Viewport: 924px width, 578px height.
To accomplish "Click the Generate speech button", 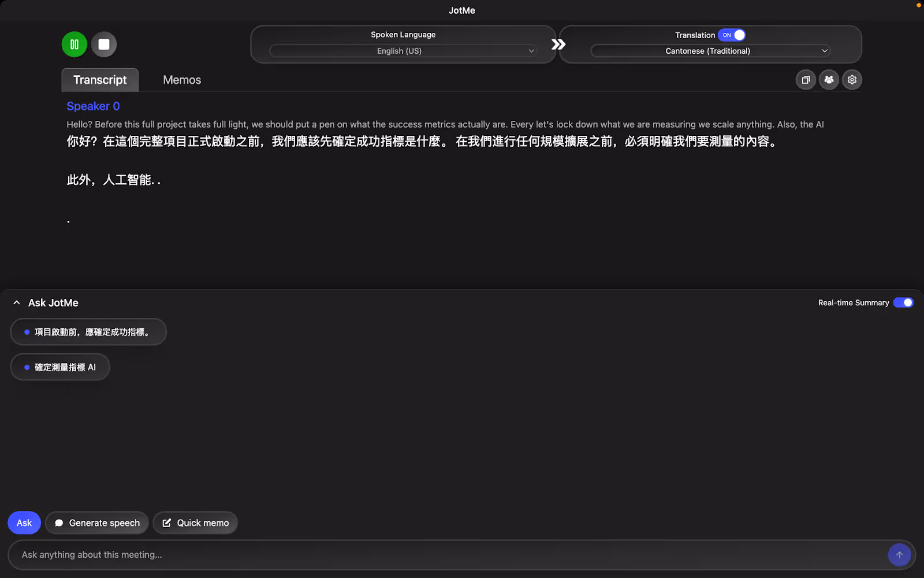I will (x=97, y=523).
